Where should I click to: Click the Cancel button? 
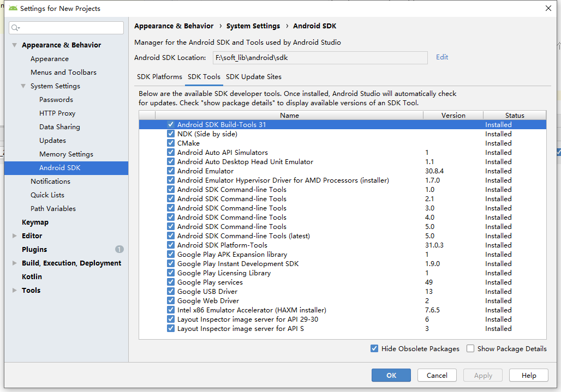click(437, 375)
